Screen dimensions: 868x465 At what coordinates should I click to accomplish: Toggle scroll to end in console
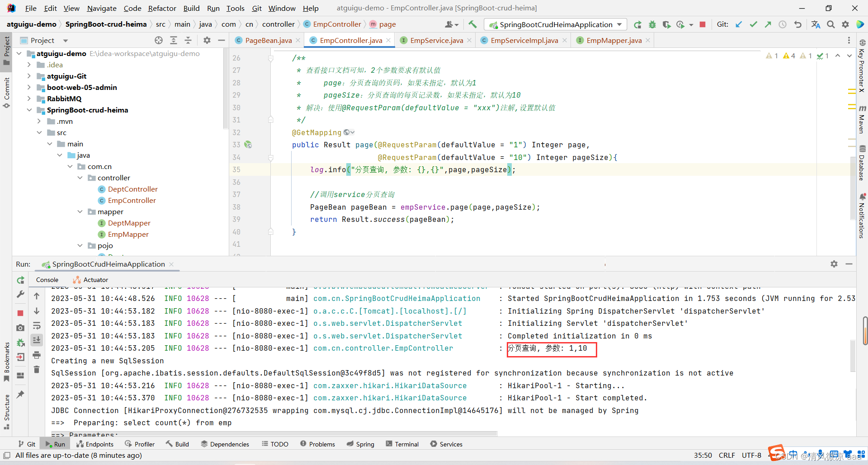pos(37,340)
